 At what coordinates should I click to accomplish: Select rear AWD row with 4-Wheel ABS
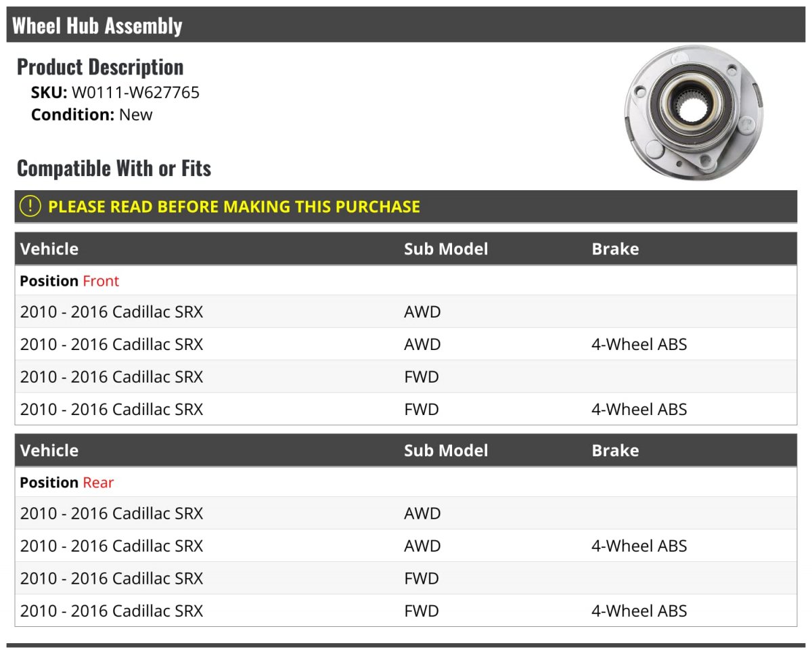[x=406, y=546]
